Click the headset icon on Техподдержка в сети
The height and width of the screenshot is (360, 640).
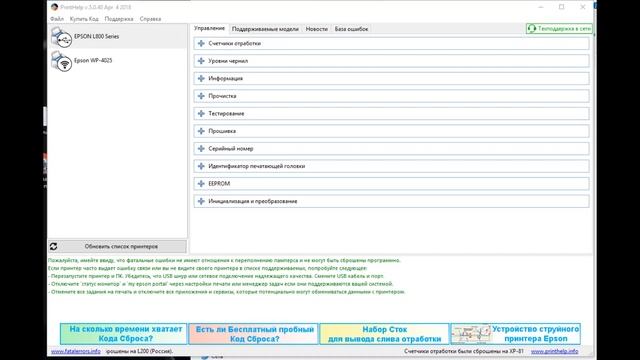click(x=531, y=29)
